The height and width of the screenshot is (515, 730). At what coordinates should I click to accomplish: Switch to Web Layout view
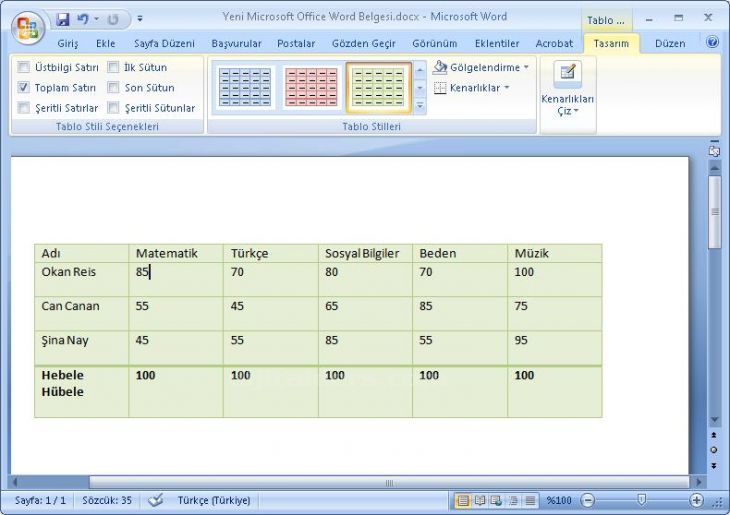coord(496,501)
